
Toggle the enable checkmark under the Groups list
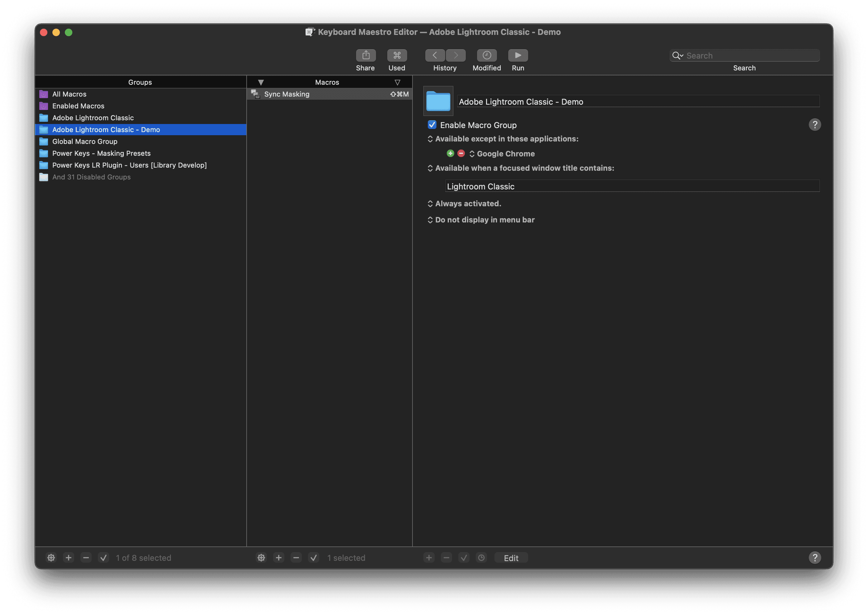[x=104, y=557]
